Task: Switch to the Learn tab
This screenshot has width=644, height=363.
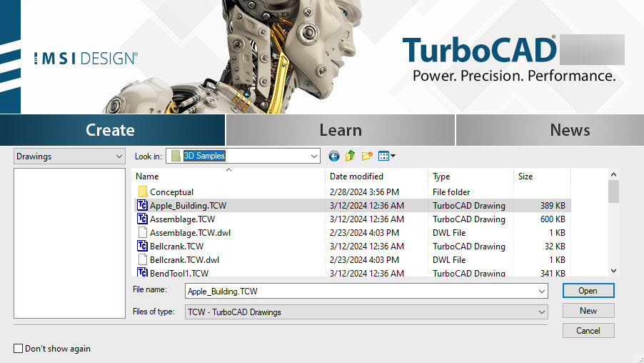Action: [x=341, y=130]
